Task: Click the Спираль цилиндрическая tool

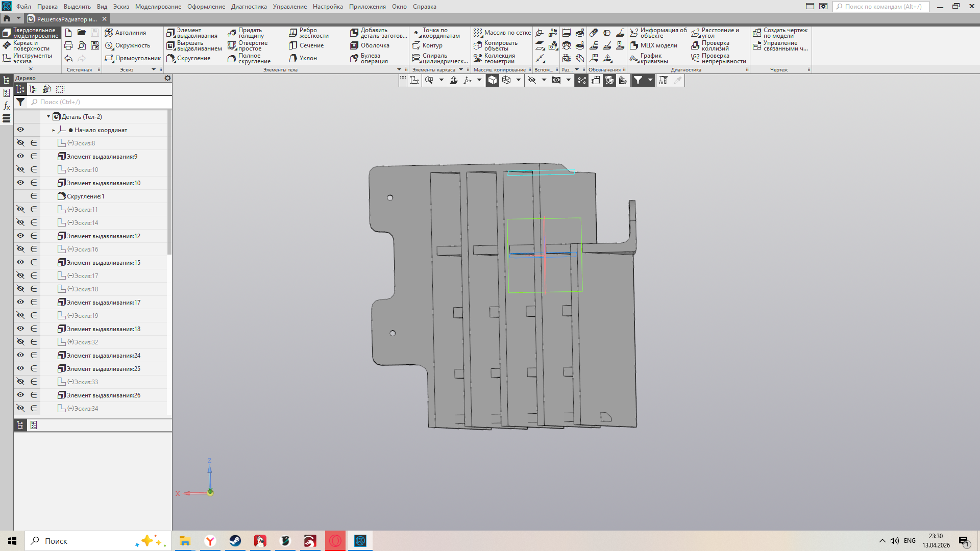Action: click(440, 58)
